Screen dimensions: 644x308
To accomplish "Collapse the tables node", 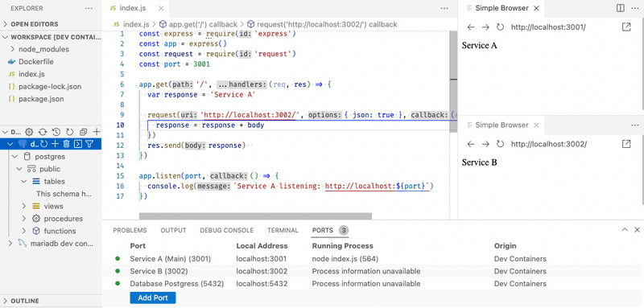I will (24, 181).
